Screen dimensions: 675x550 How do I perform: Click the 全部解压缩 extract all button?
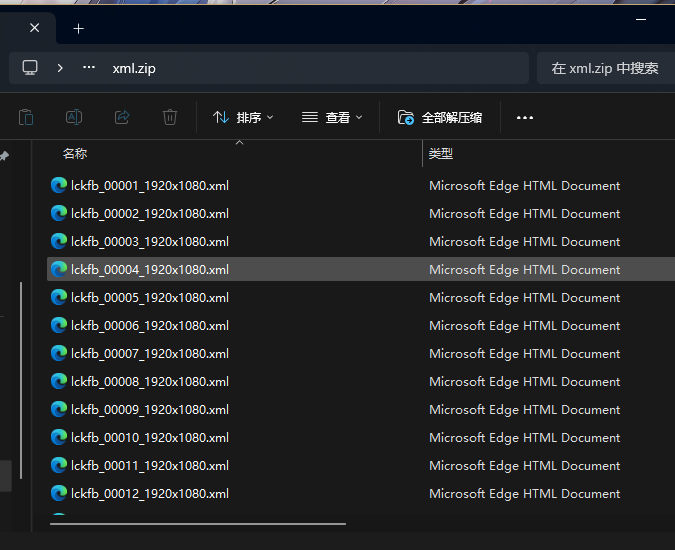[x=440, y=117]
